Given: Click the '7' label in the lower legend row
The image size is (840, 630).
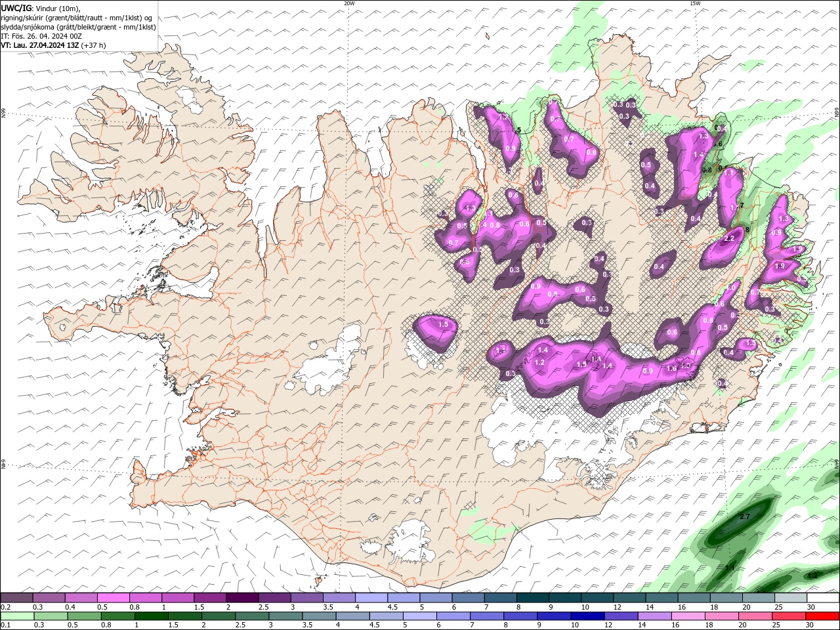Looking at the screenshot, I should click(474, 625).
